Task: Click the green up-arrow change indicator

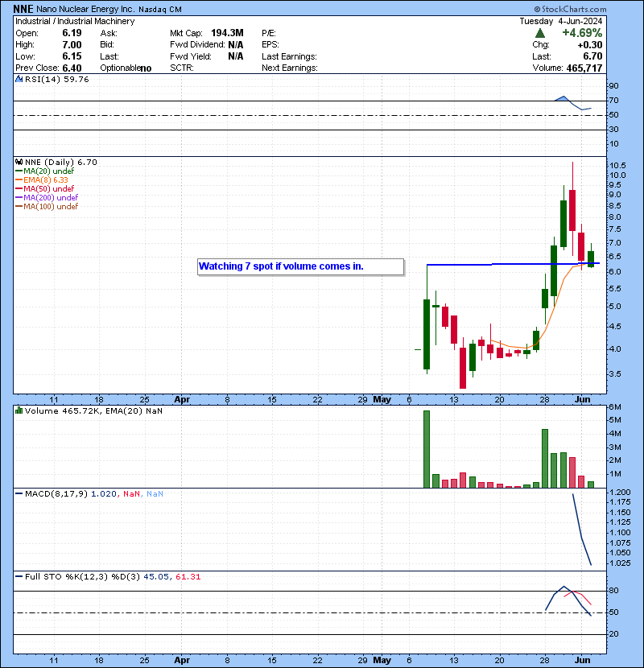Action: [539, 33]
